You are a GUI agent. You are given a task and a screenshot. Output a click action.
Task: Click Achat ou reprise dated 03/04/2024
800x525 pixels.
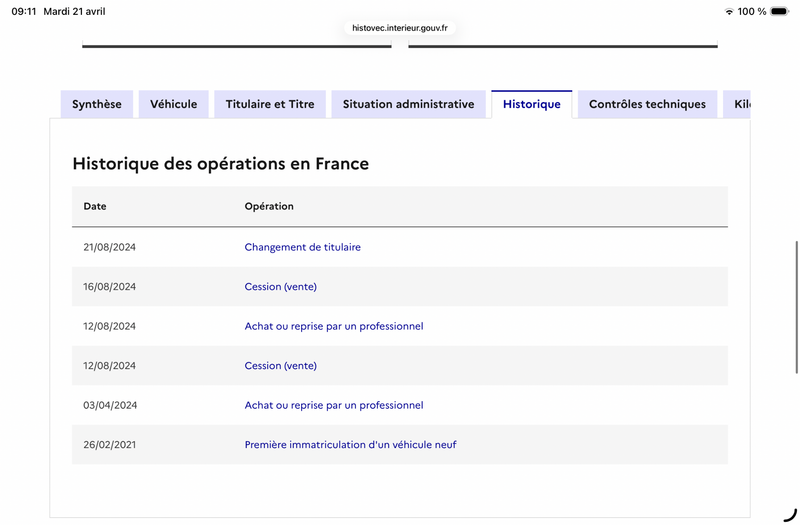(334, 405)
